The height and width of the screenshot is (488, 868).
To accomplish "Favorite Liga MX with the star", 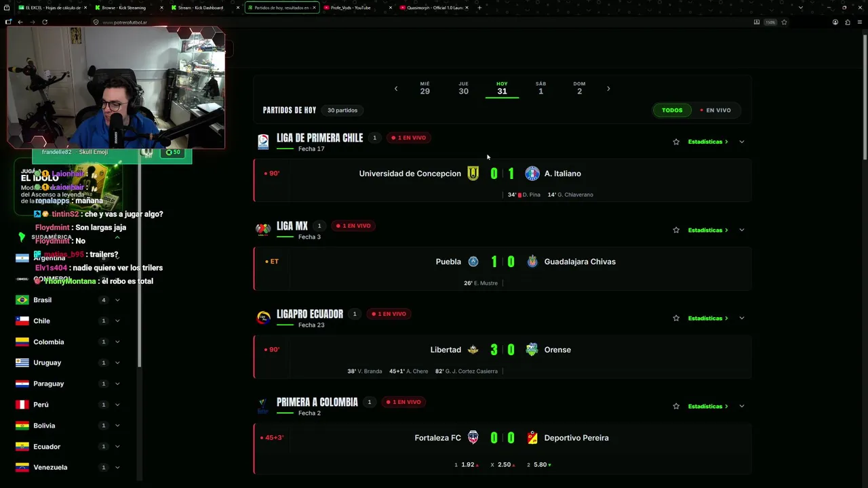I will click(x=676, y=230).
